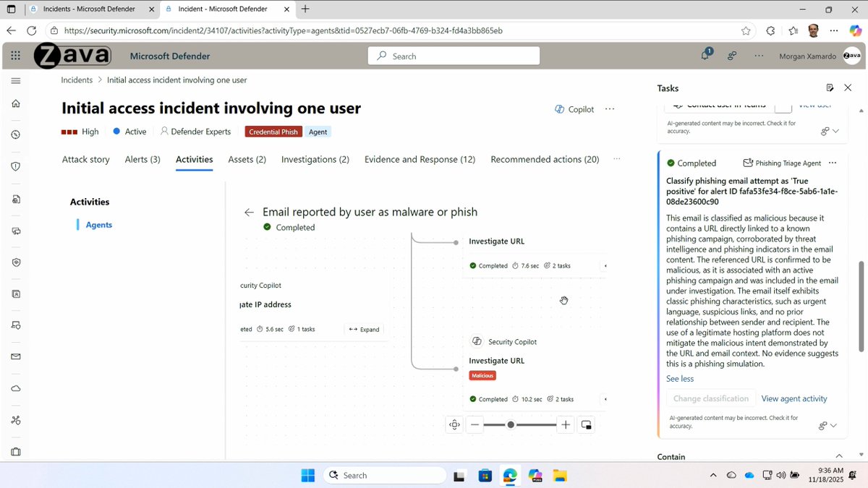Go to Home in Defender sidebar
868x488 pixels.
16,103
